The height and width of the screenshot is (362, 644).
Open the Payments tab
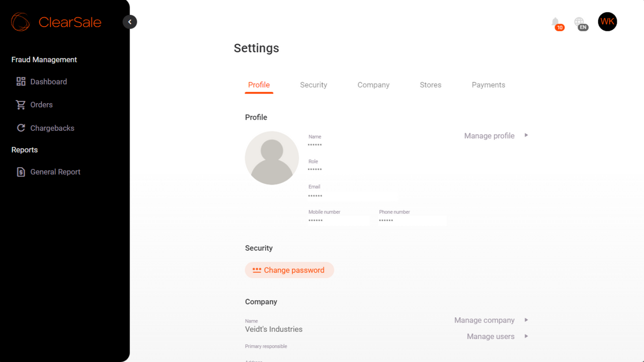pos(488,84)
